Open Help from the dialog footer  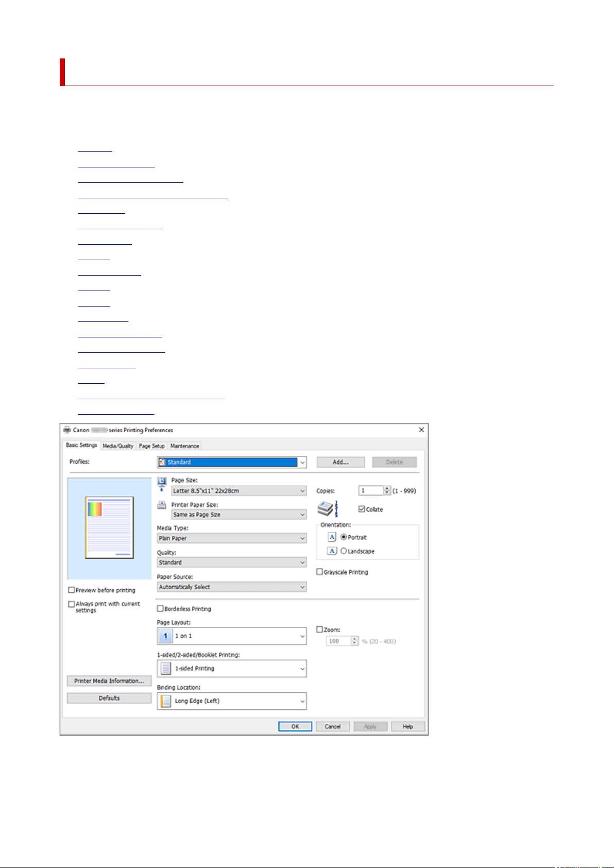click(408, 726)
